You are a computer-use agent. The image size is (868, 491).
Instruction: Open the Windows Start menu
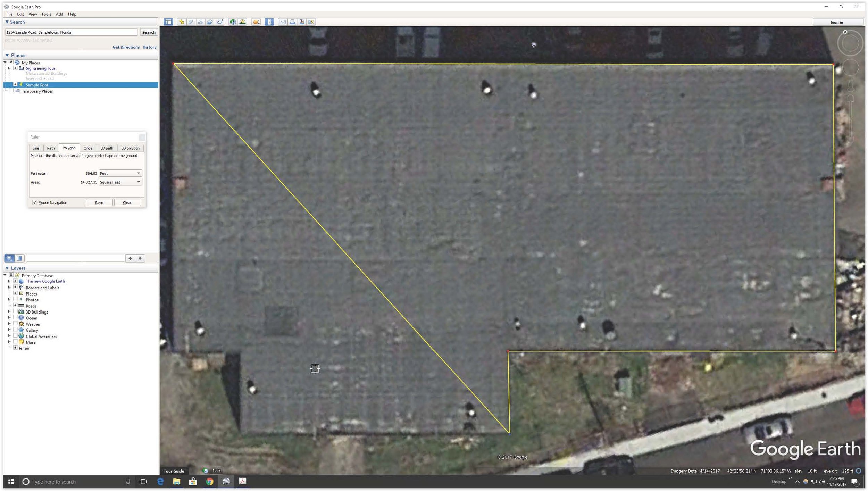coord(11,481)
